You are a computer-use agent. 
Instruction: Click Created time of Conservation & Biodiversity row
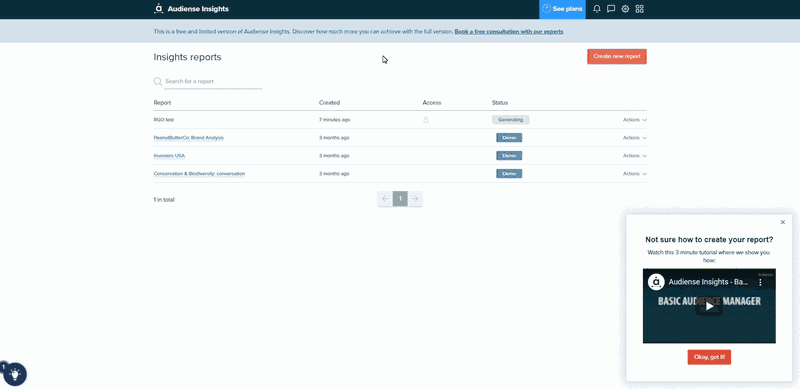pos(334,174)
